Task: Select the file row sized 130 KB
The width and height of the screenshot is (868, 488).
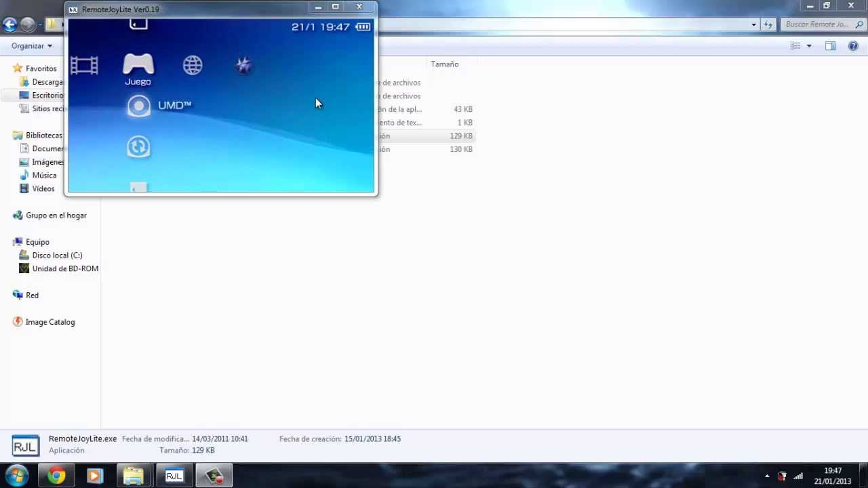Action: tap(426, 149)
